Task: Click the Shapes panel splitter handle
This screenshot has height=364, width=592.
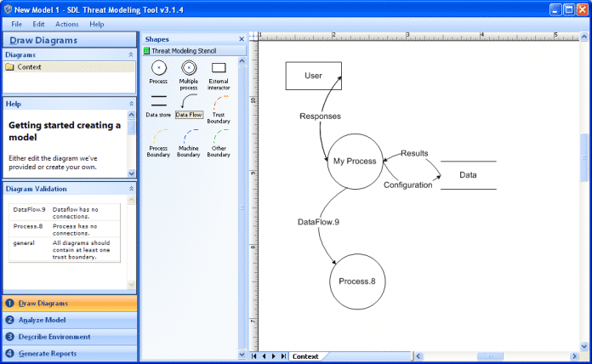Action: (x=242, y=208)
